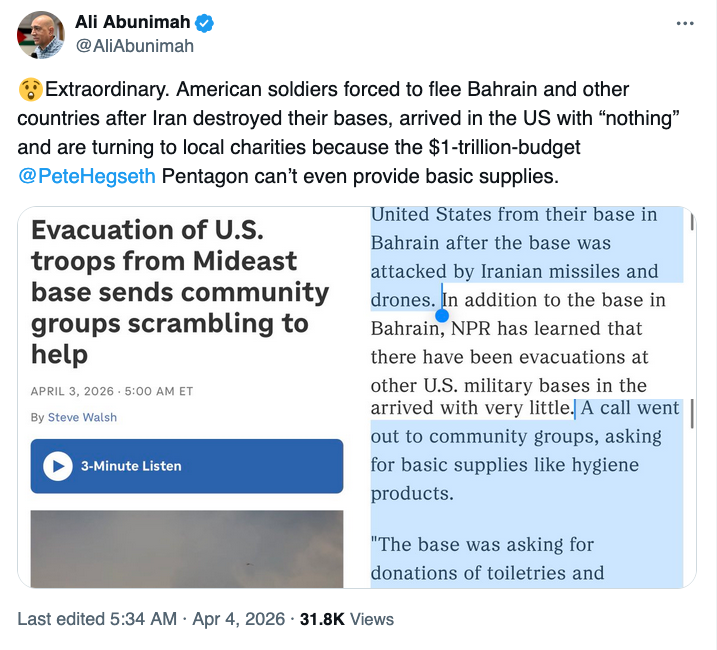Screen dimensions: 717x650
Task: Click the blue text selection handle
Action: point(442,315)
